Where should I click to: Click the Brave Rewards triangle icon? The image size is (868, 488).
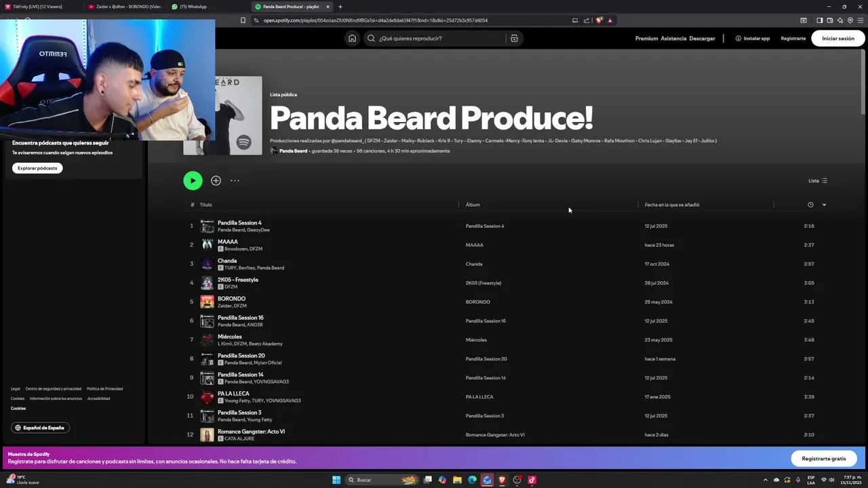tap(610, 20)
